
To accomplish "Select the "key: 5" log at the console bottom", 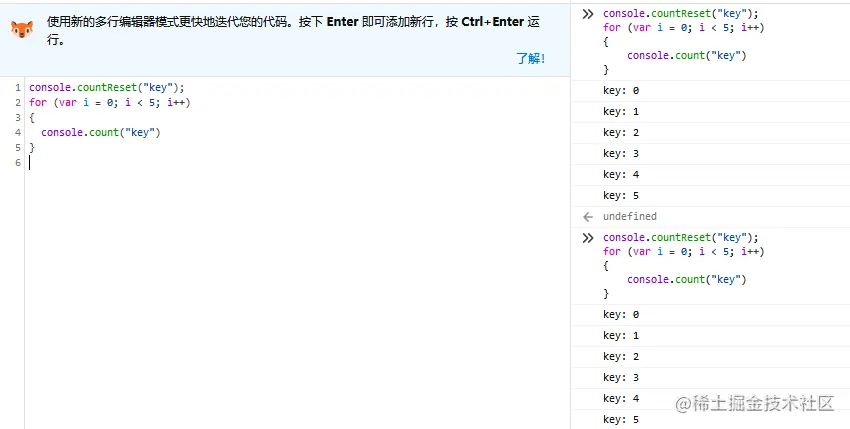I will [x=711, y=420].
